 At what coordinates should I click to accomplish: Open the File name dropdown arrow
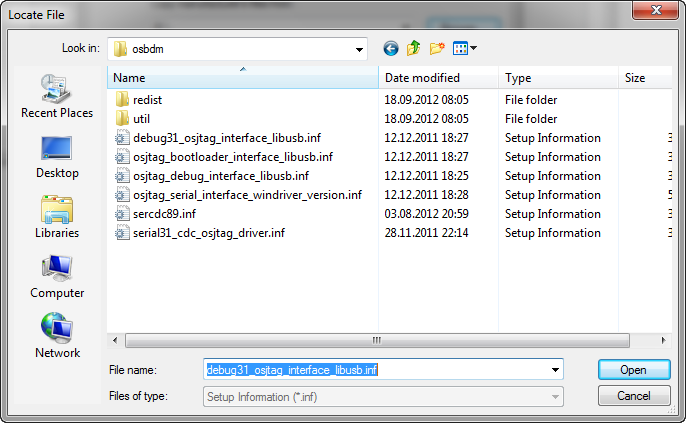point(555,370)
